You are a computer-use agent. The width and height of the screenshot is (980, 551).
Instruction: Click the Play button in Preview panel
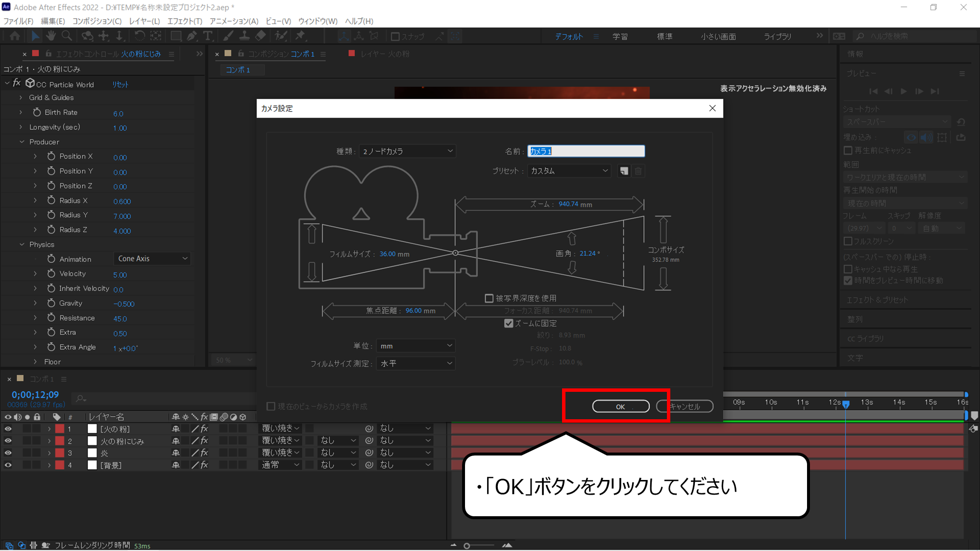(x=904, y=91)
